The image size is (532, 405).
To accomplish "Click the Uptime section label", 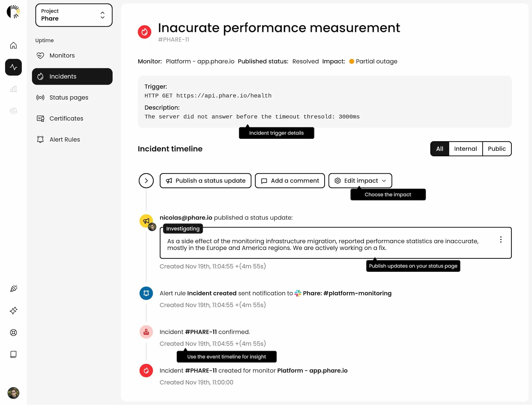I will [x=44, y=40].
